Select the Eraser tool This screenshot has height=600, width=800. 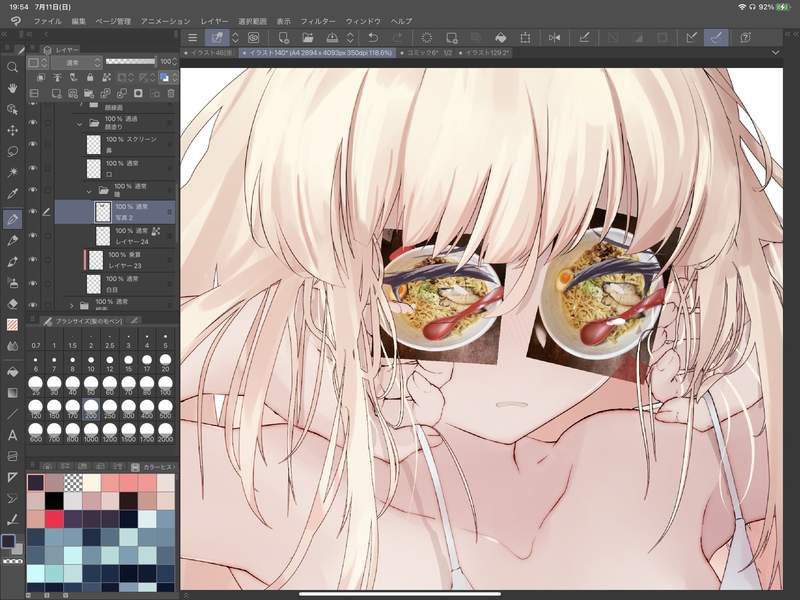tap(13, 303)
